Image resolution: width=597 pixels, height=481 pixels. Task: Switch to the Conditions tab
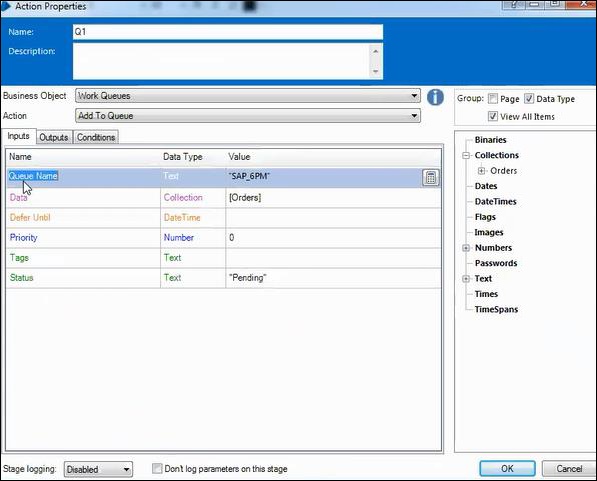point(96,137)
